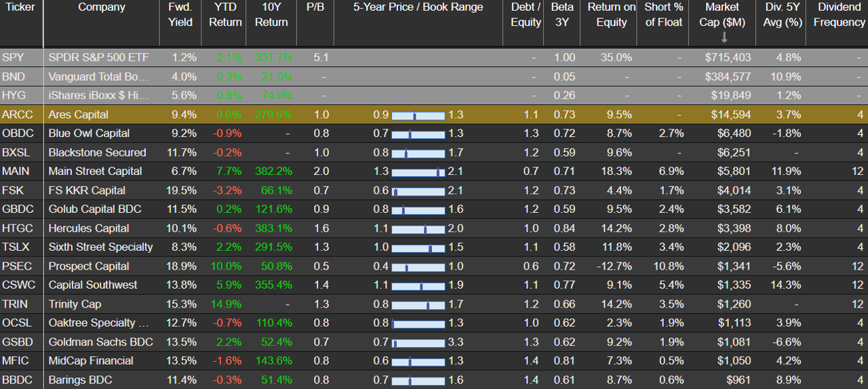
Task: Open Prospect Capital company name
Action: coord(88,266)
